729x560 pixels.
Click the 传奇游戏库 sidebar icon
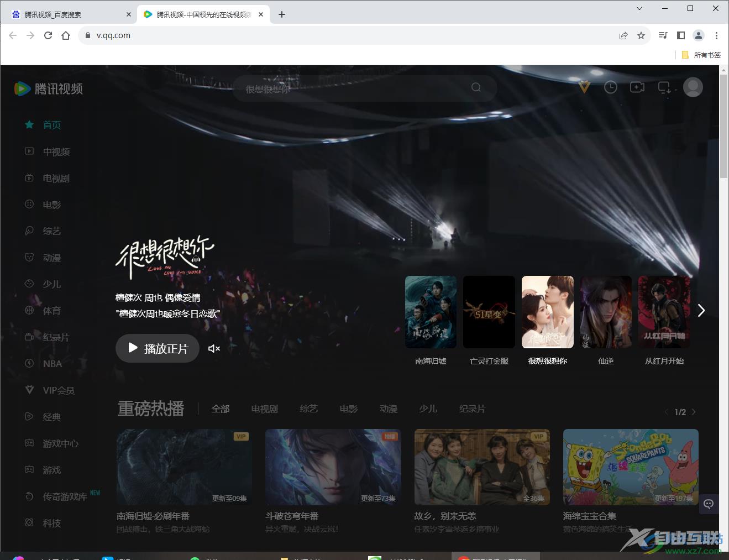coord(29,496)
